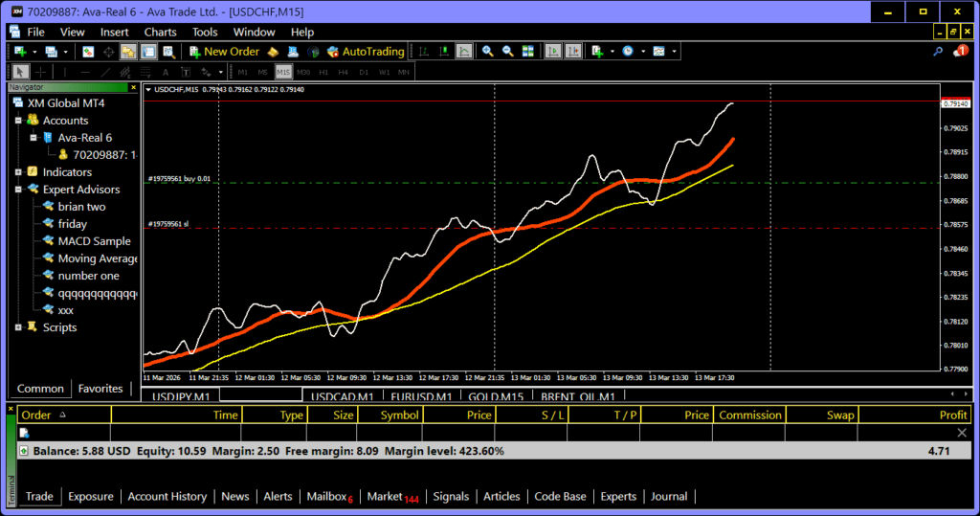The height and width of the screenshot is (516, 980).
Task: Switch to H4 timeframe
Action: point(344,72)
